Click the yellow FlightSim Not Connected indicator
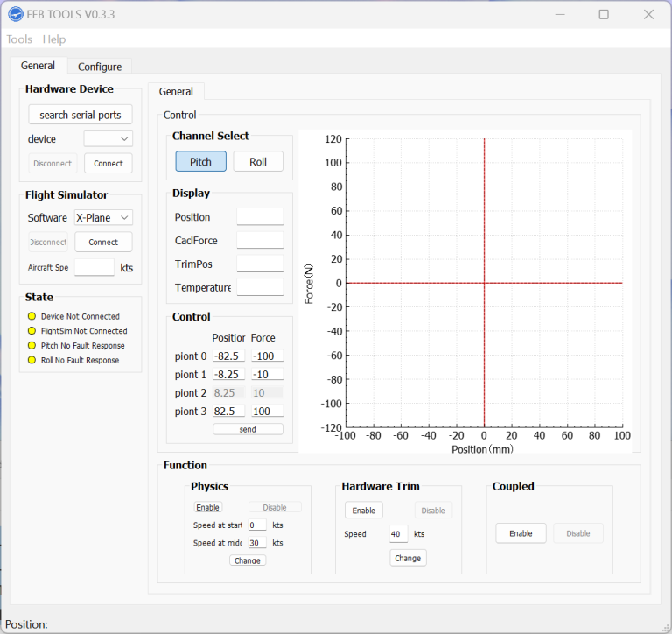 [x=31, y=331]
